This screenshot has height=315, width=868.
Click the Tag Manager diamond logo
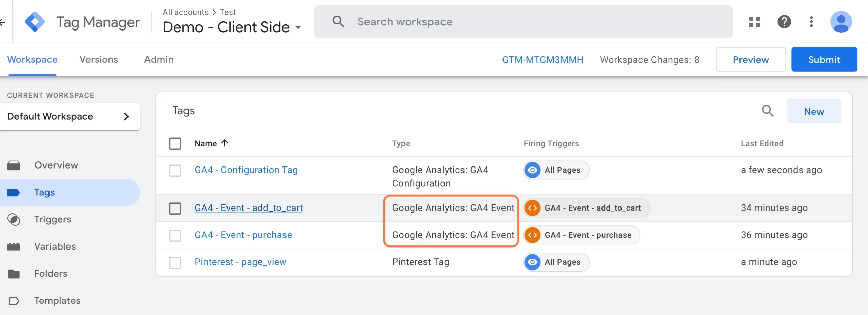pyautogui.click(x=35, y=22)
